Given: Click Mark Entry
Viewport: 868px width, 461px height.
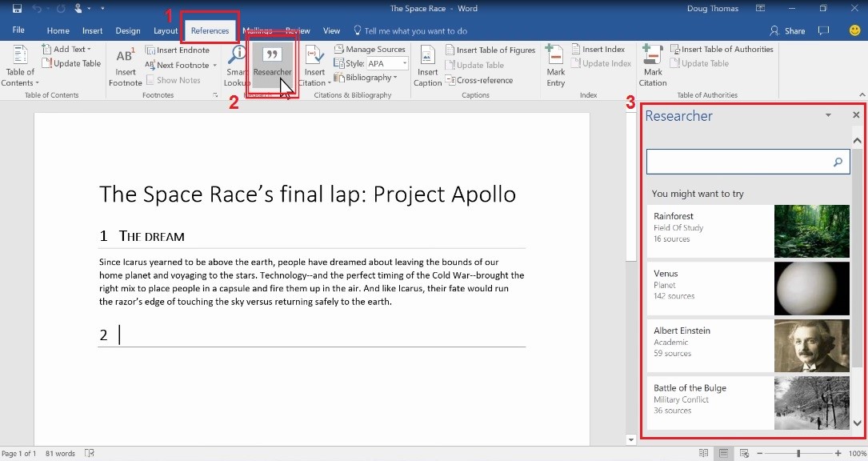Looking at the screenshot, I should [x=556, y=66].
